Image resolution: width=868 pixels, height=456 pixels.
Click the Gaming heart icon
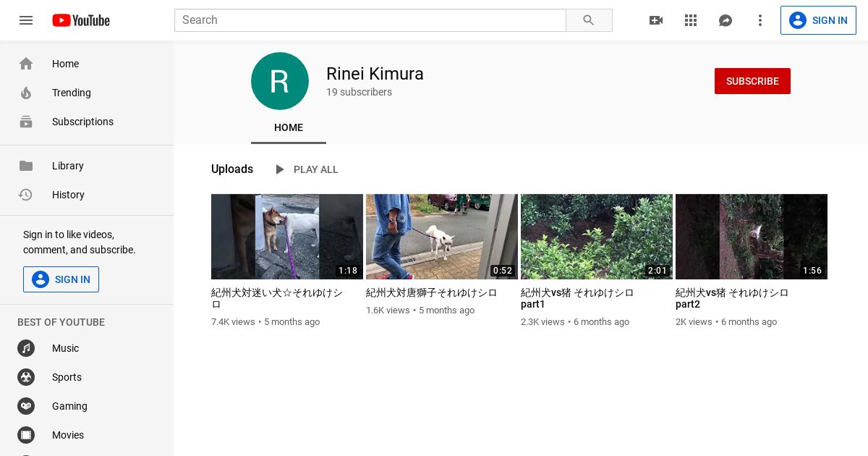[26, 406]
